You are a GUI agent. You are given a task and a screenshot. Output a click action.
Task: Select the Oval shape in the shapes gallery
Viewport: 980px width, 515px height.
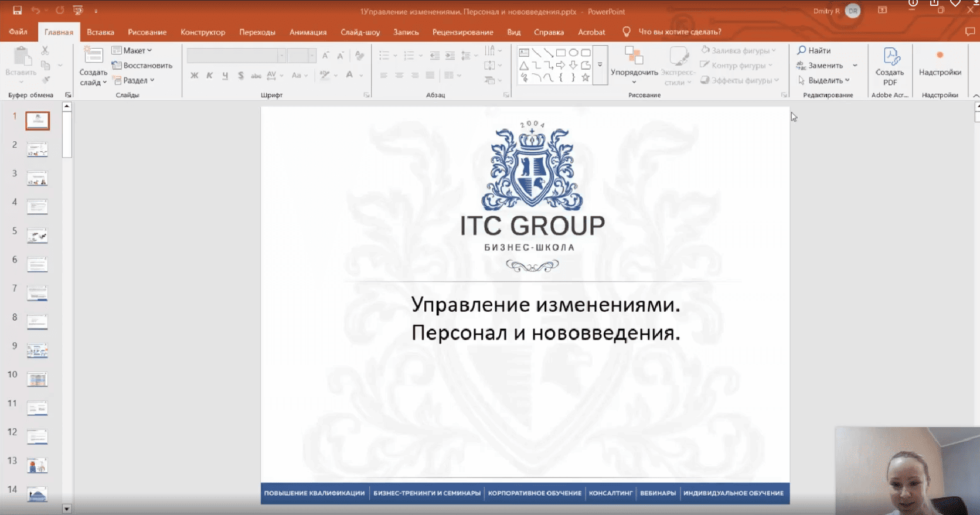[573, 53]
